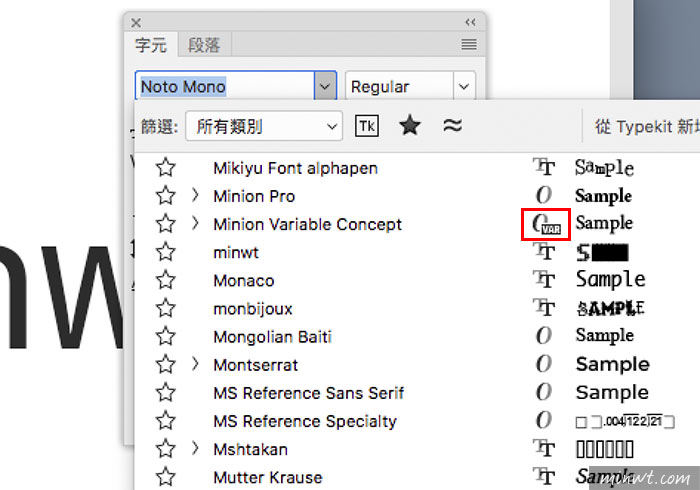Click OpenType icon for MS Reference Sans Serif
This screenshot has width=700, height=490.
point(544,392)
